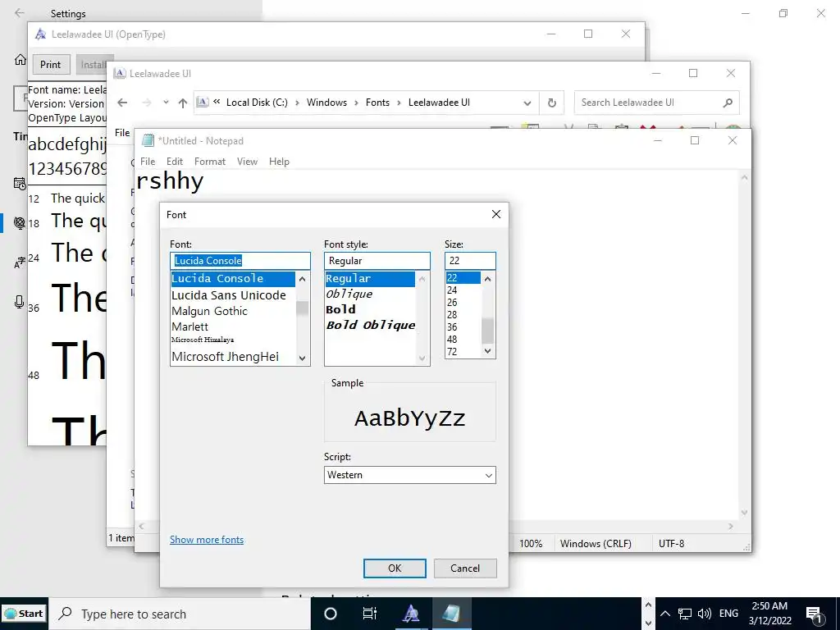Select size 48 in Size list
Image resolution: width=840 pixels, height=630 pixels.
coord(452,340)
